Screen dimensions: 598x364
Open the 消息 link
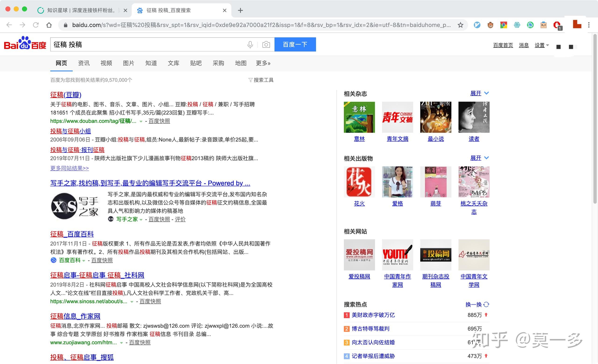524,45
